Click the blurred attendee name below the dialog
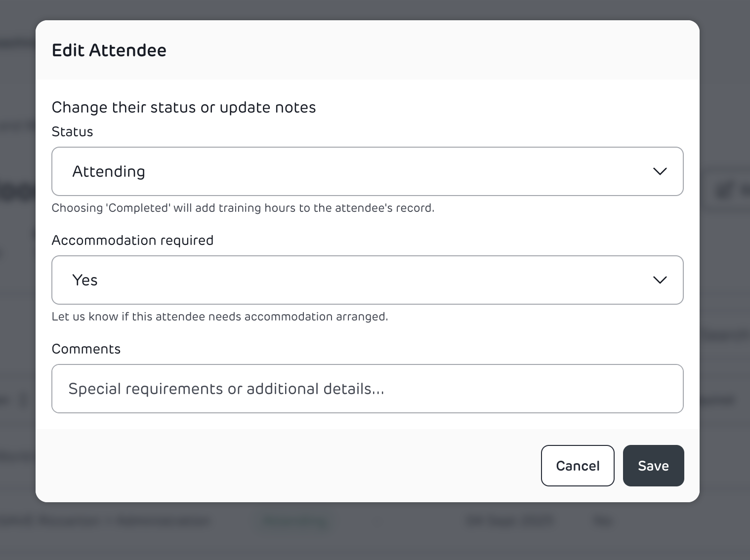750x560 pixels. pos(106,521)
